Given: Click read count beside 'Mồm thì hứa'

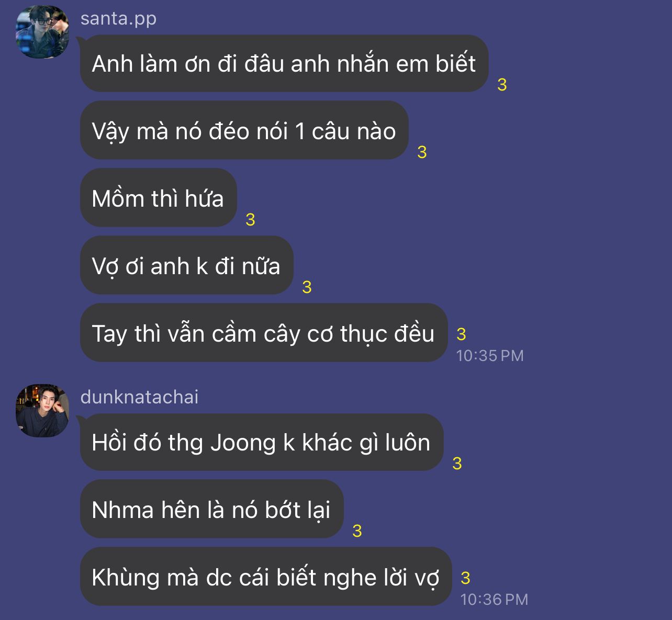Looking at the screenshot, I should (250, 220).
